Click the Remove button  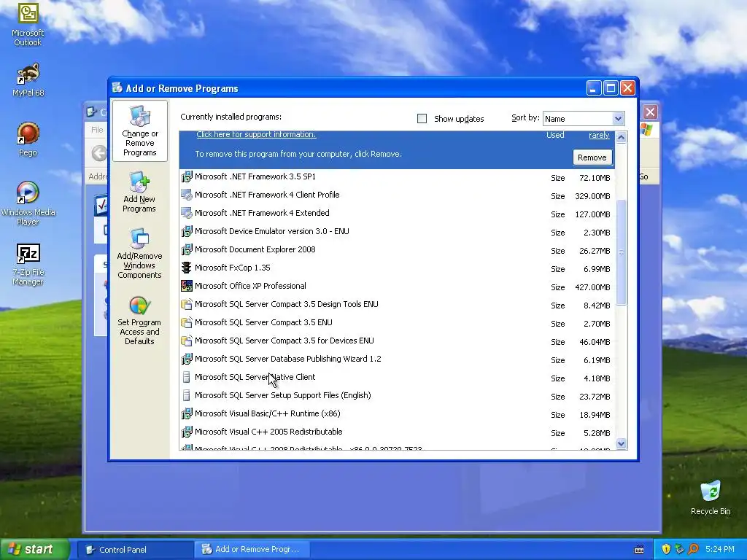click(x=592, y=157)
